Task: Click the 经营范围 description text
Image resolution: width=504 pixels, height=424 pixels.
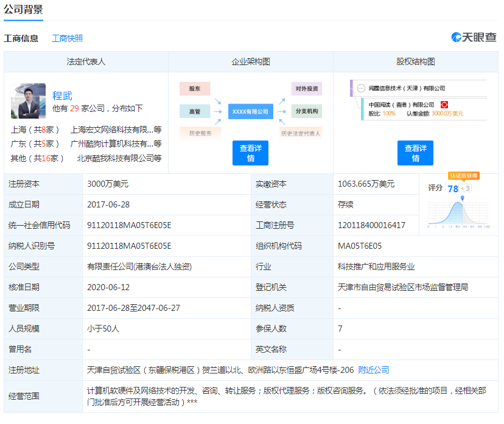Action: (287, 397)
